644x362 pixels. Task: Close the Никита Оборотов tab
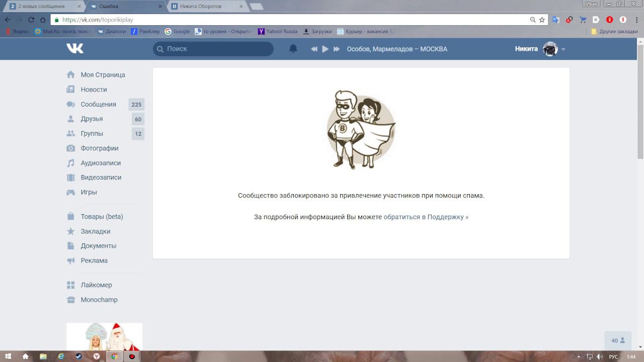[x=241, y=7]
